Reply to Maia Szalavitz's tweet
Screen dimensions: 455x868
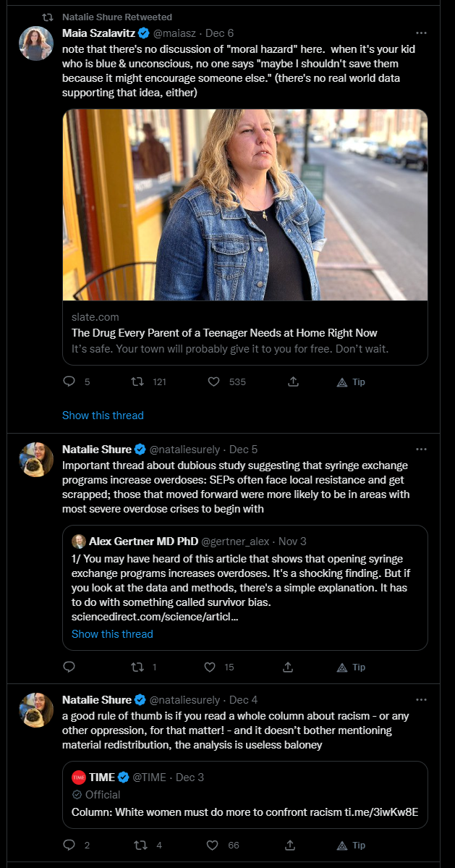69,382
